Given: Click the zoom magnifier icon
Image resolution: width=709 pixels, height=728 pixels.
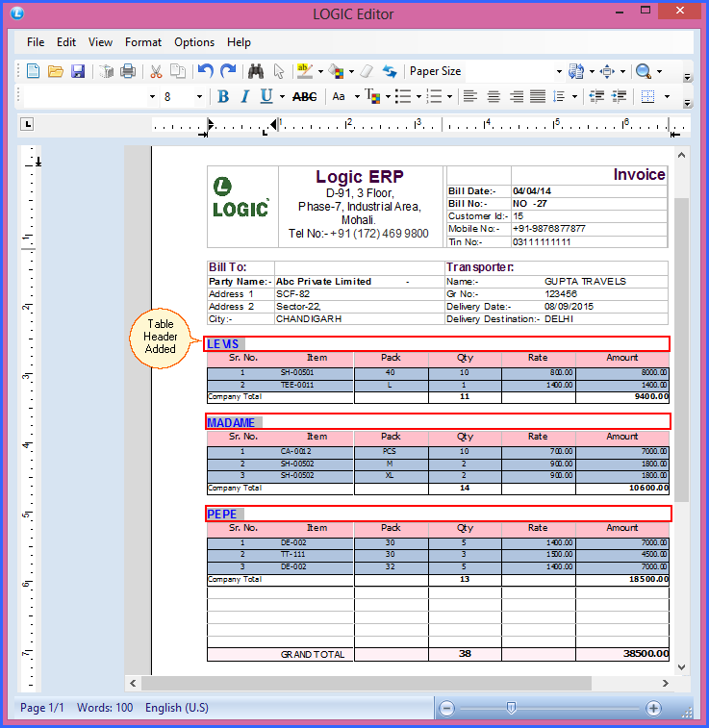Looking at the screenshot, I should 643,71.
